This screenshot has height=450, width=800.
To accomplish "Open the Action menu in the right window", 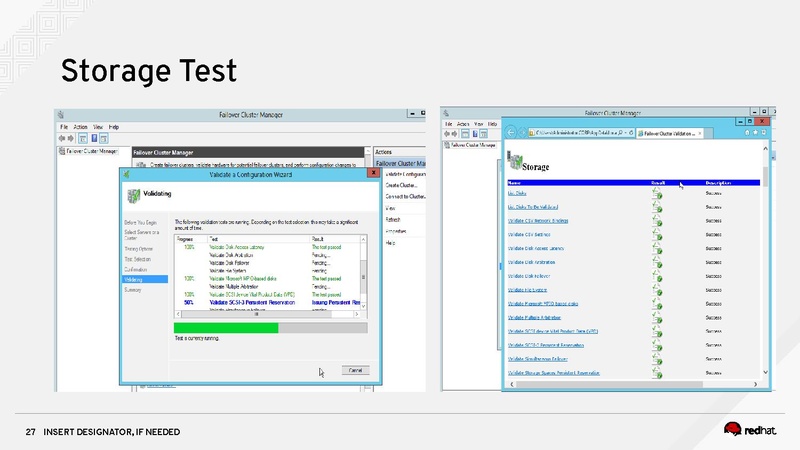I will [x=463, y=124].
